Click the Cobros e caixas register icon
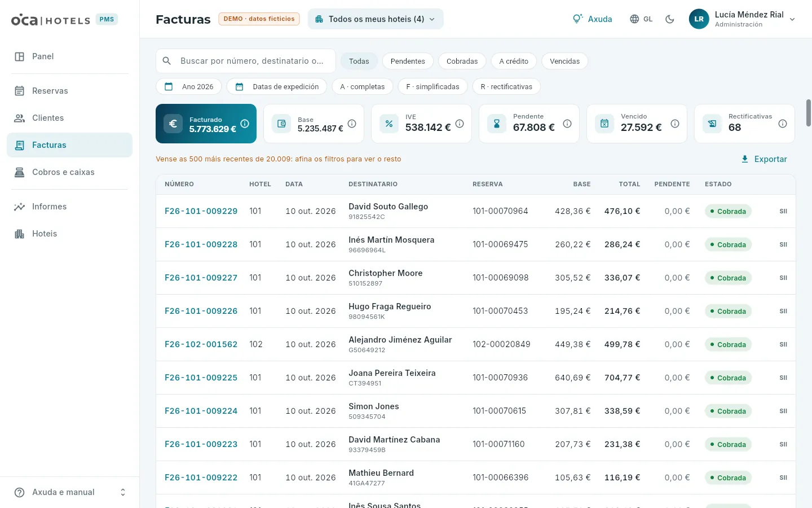 (x=19, y=172)
